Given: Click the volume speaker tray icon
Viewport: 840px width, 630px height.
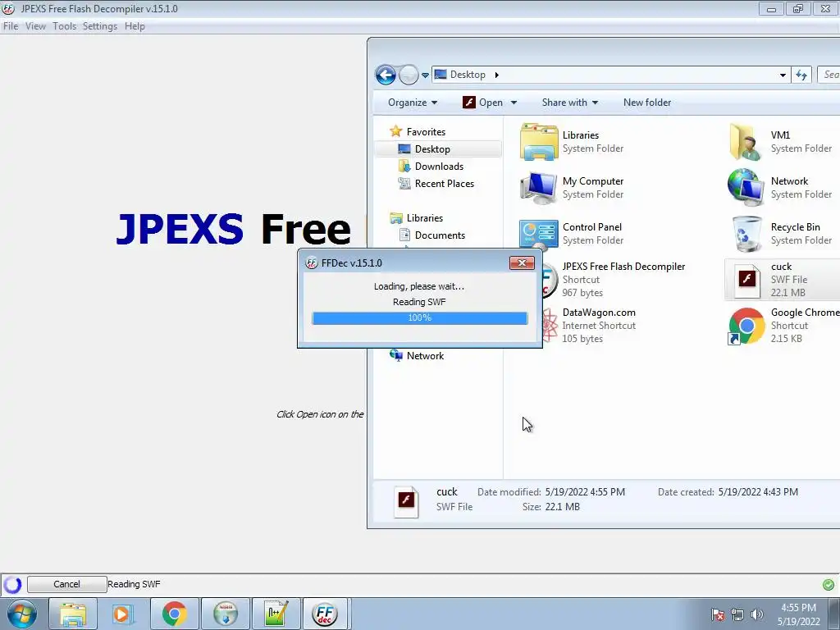Looking at the screenshot, I should pyautogui.click(x=756, y=614).
